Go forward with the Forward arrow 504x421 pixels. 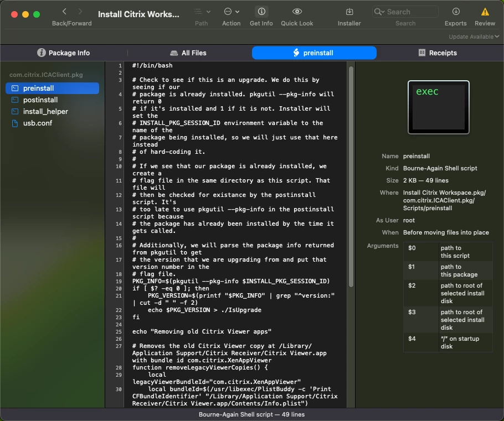click(80, 12)
